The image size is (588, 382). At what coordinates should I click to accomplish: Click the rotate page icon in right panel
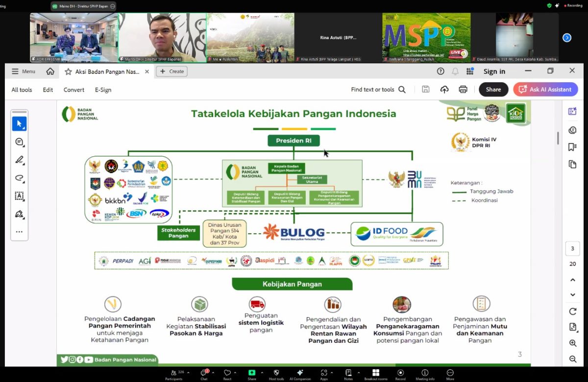[572, 311]
